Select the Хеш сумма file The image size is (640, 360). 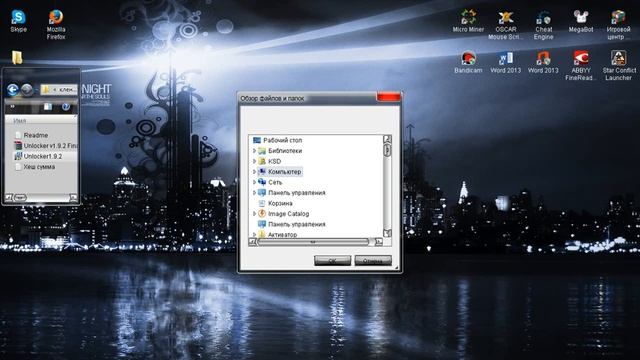click(35, 167)
